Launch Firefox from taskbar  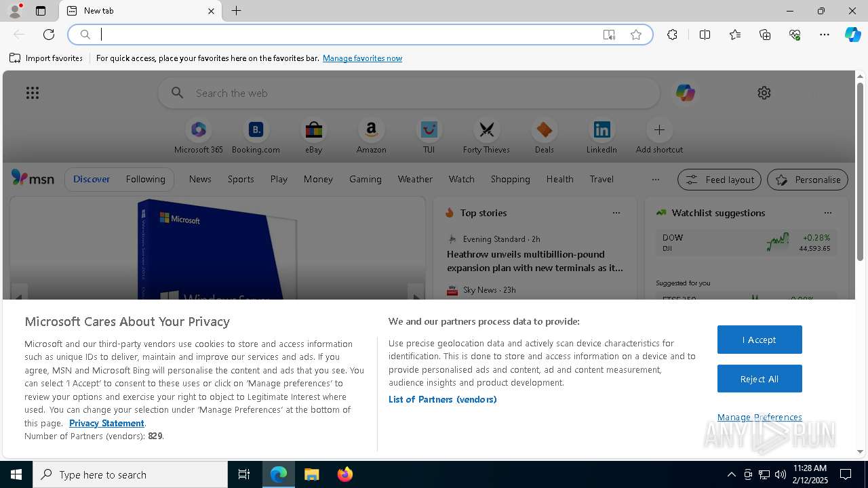coord(345,474)
